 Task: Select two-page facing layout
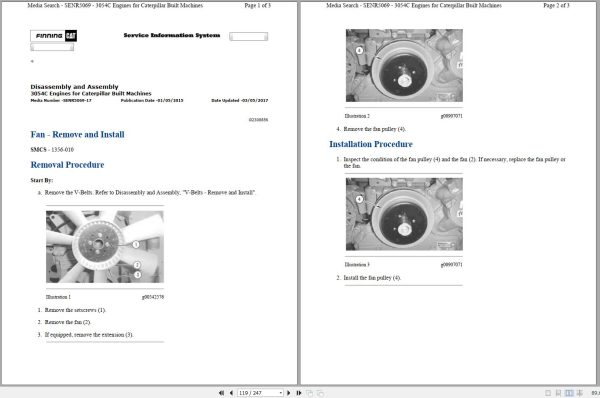(569, 393)
